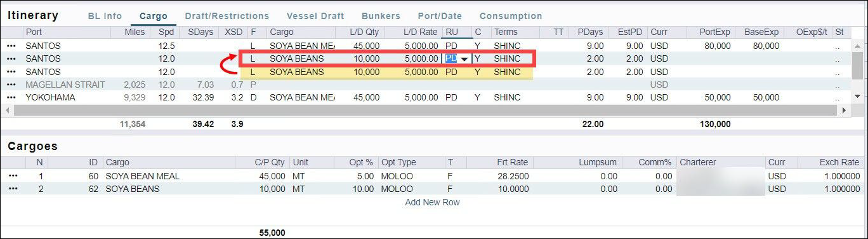Click ellipsis icon for SOYA BEAN MEAL cargo row
This screenshot has width=868, height=239.
click(x=13, y=176)
